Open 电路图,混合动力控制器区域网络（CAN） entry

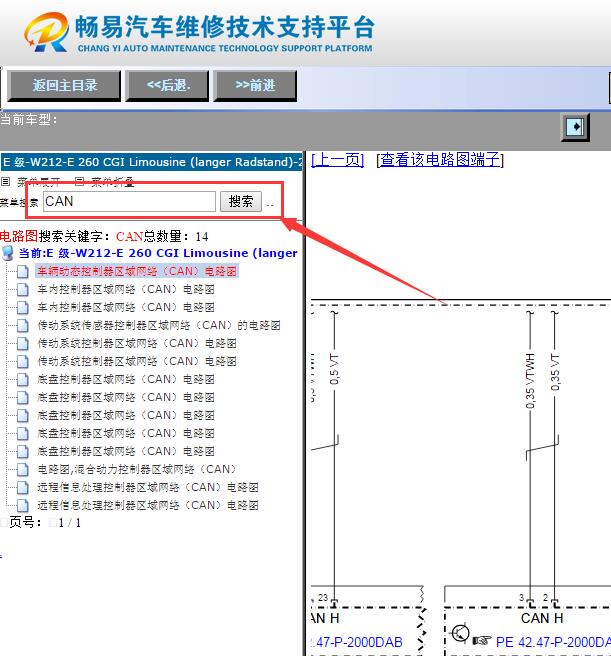[x=137, y=469]
